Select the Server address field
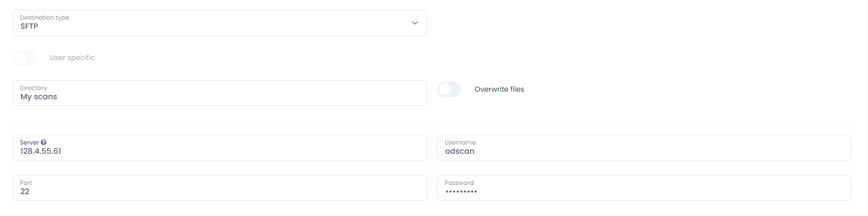The height and width of the screenshot is (216, 868). point(219,148)
